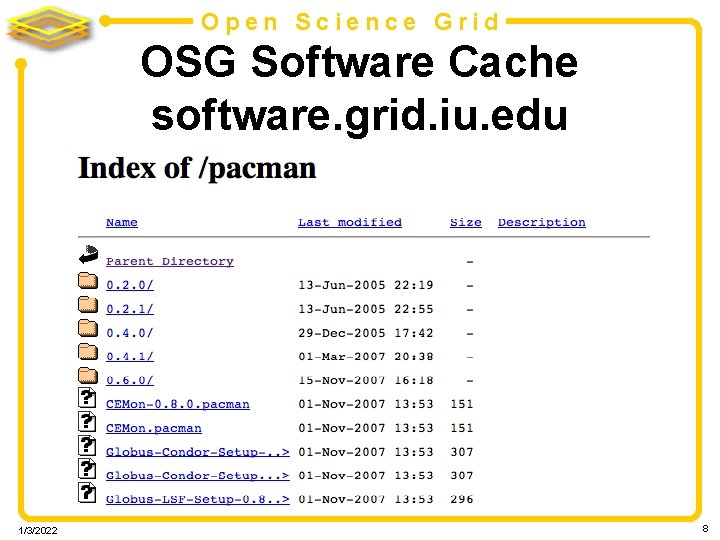Open the Globus-Condor-Setup...> link
The image size is (720, 540).
click(x=198, y=476)
